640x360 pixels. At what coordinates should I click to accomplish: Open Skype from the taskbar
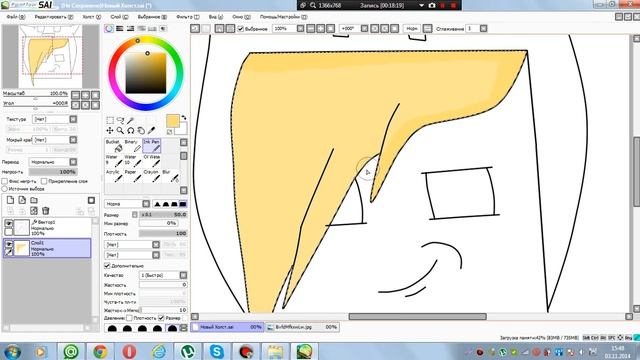pyautogui.click(x=216, y=351)
